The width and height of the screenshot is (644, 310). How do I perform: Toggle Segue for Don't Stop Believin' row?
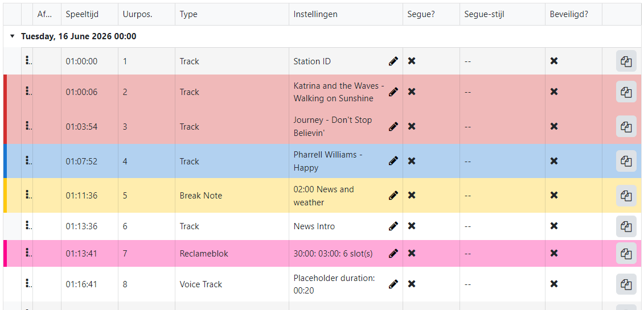(412, 126)
